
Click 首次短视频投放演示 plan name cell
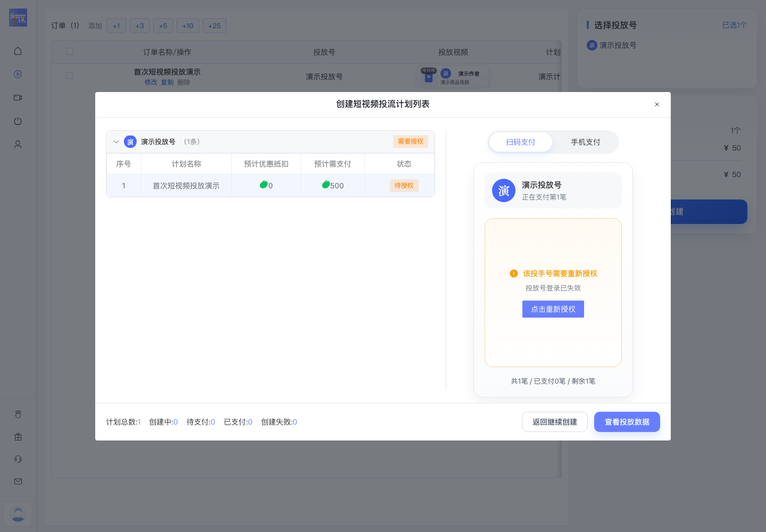pyautogui.click(x=186, y=186)
